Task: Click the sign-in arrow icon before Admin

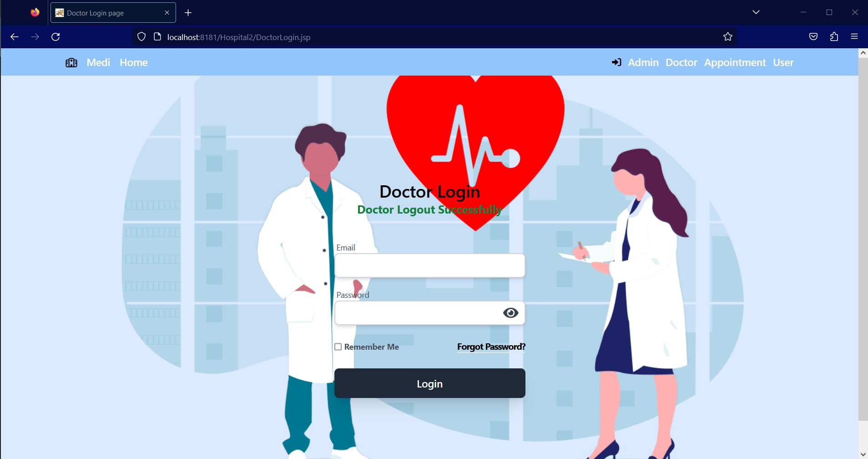Action: [x=617, y=62]
